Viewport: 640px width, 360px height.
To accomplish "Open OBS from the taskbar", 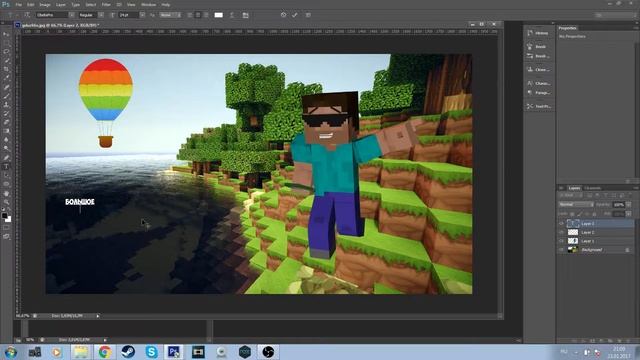I will click(x=268, y=352).
